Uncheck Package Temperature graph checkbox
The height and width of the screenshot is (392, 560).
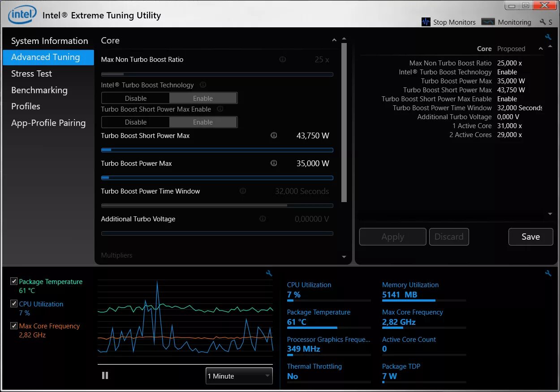coord(14,281)
